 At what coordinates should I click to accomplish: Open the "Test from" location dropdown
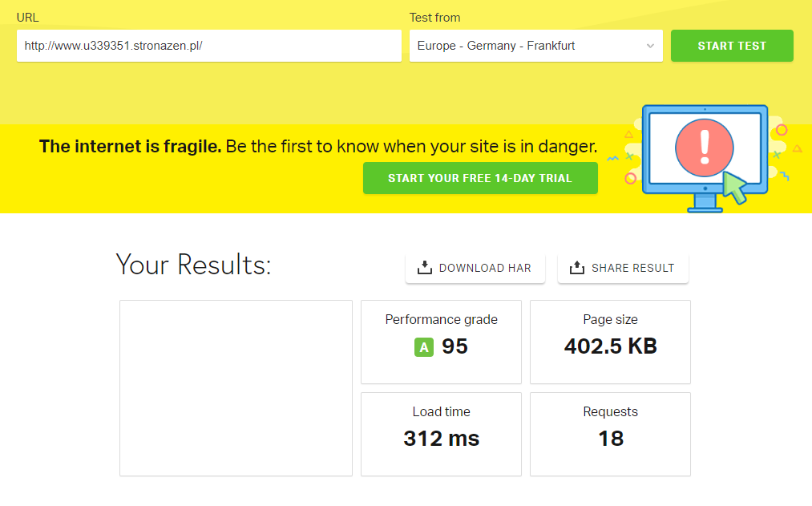pos(535,46)
